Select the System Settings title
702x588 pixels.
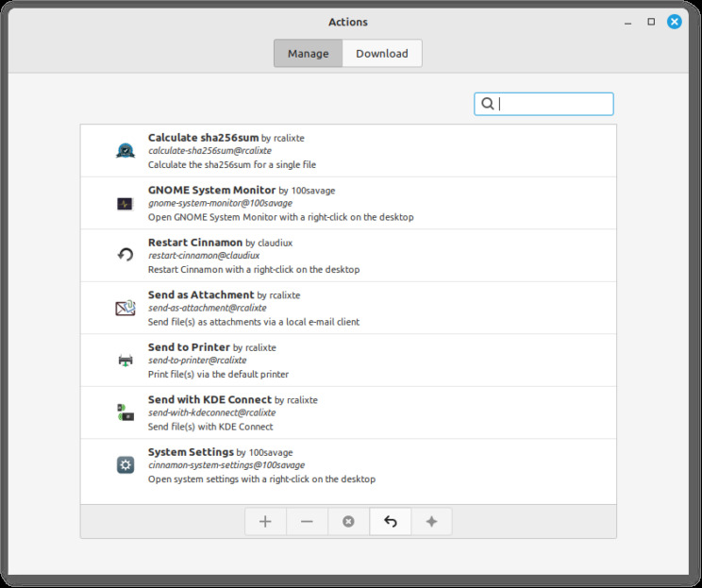[x=191, y=452]
